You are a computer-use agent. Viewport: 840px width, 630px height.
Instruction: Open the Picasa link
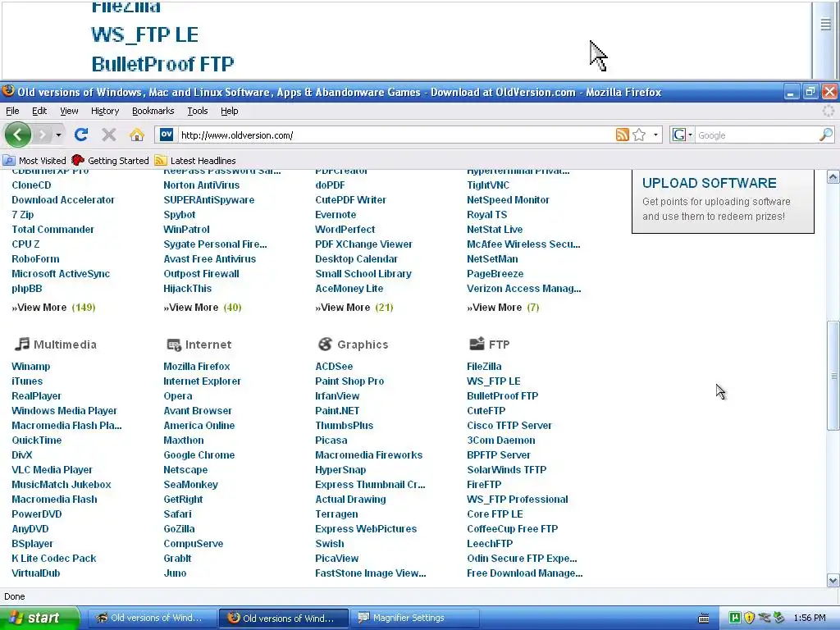point(331,441)
